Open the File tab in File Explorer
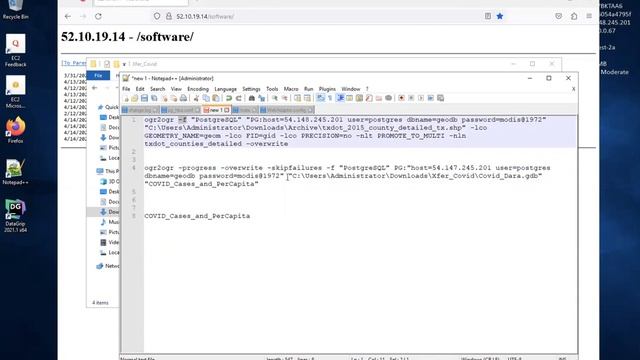This screenshot has width=640, height=360. point(98,76)
